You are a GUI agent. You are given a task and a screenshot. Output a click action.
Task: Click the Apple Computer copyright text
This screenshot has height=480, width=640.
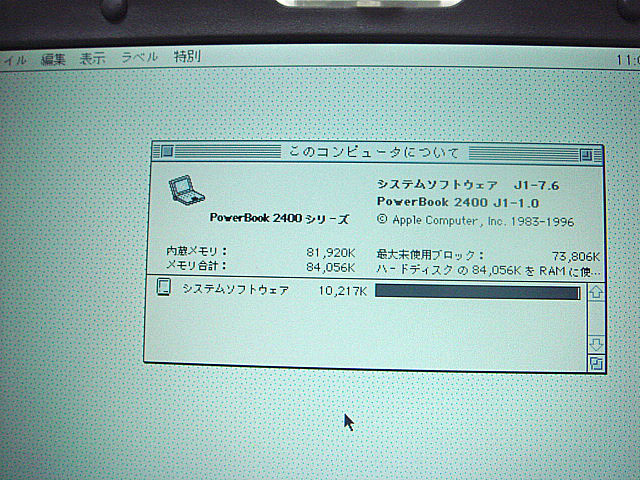[x=475, y=221]
